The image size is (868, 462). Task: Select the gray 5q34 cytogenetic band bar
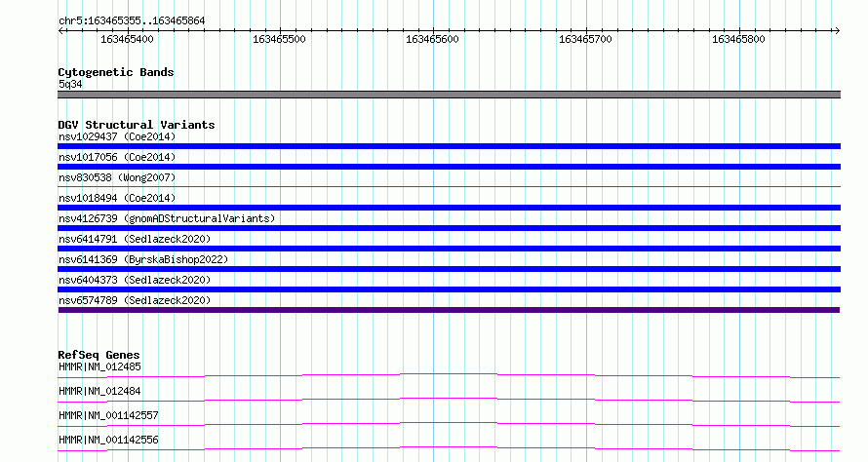coord(449,95)
